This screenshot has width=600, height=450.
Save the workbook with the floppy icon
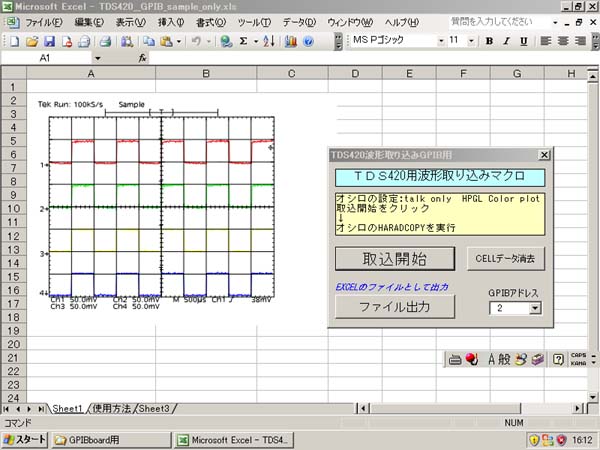tap(49, 41)
